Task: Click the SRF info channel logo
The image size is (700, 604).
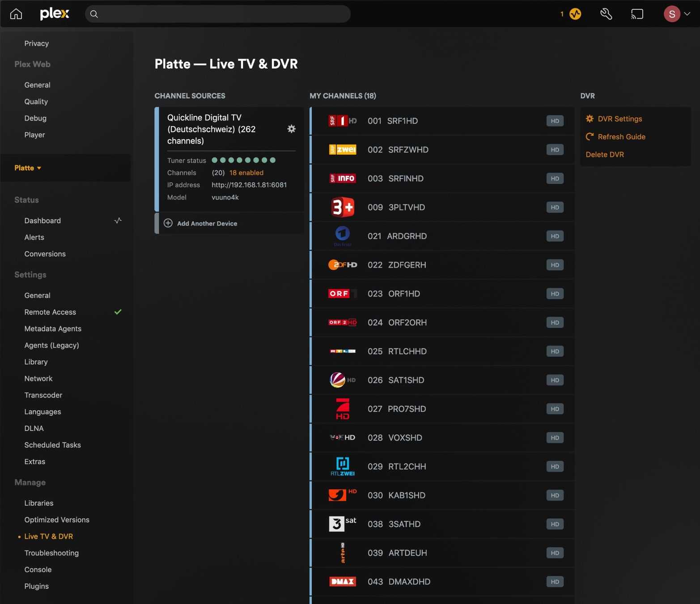Action: (343, 179)
